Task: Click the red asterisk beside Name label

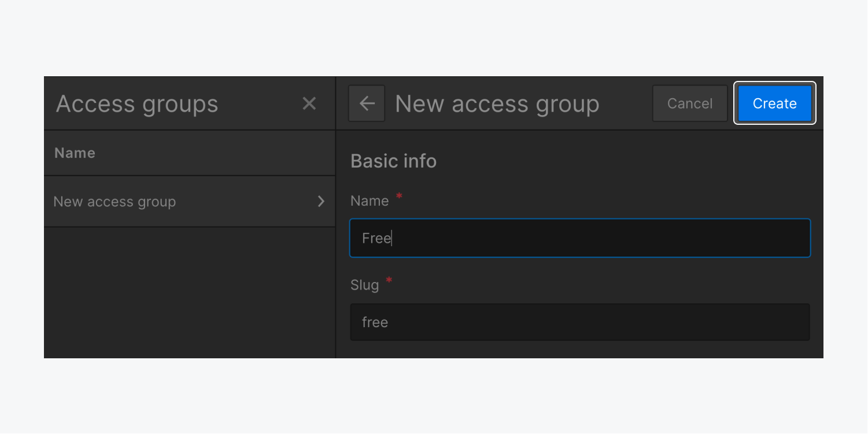Action: coord(399,197)
